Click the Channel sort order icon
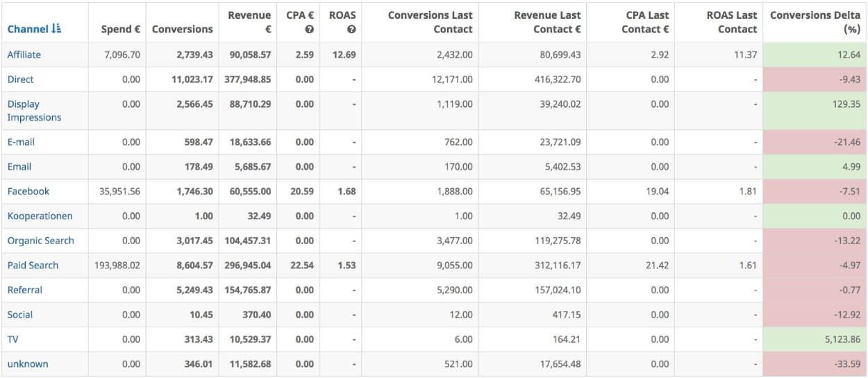This screenshot has width=868, height=378. coord(56,29)
